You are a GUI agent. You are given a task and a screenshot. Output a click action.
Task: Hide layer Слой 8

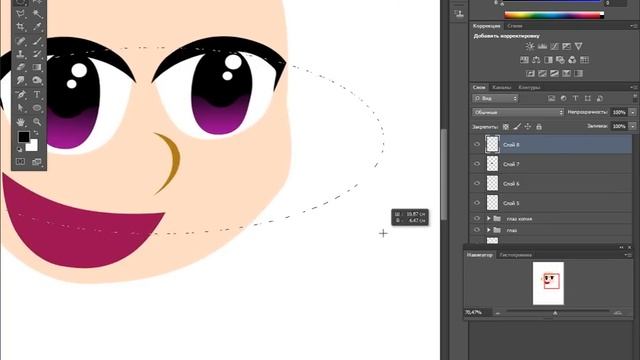click(477, 144)
